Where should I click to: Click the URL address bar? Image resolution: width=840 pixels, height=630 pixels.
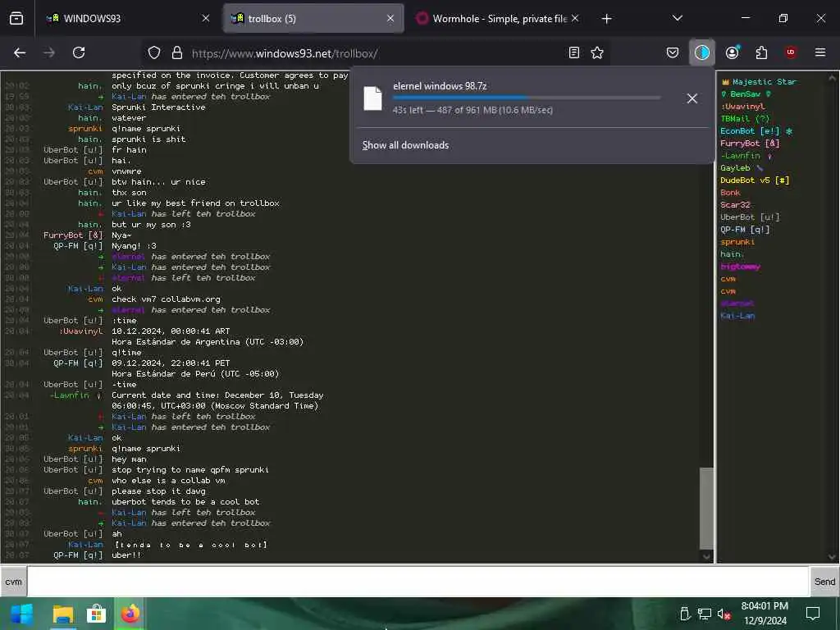click(375, 53)
